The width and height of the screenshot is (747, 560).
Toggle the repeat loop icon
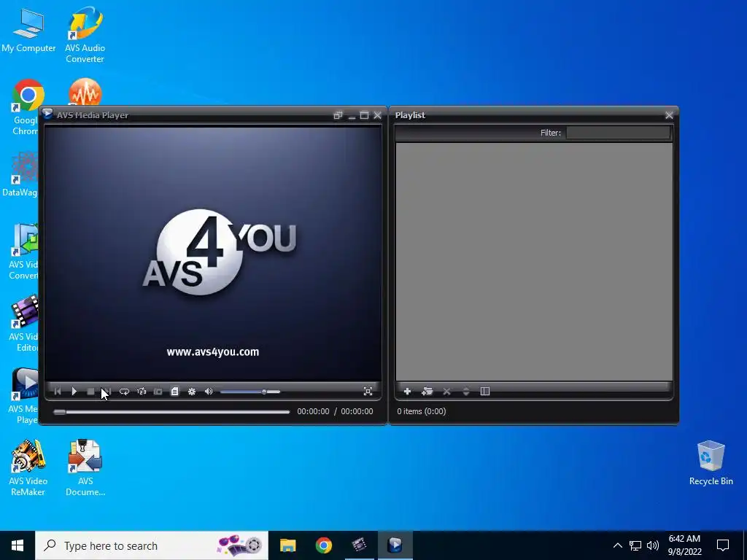[x=124, y=392]
